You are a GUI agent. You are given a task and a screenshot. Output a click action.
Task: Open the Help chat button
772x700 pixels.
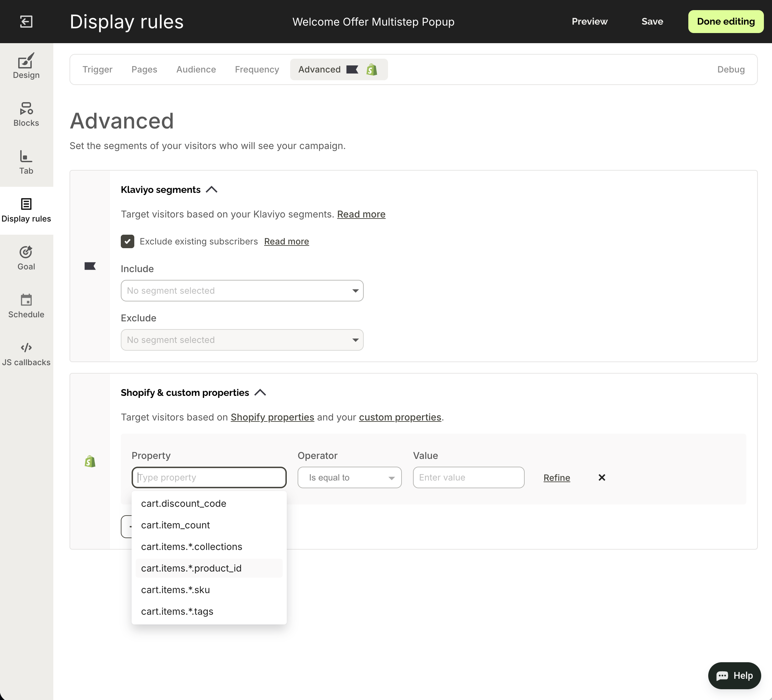[734, 675]
